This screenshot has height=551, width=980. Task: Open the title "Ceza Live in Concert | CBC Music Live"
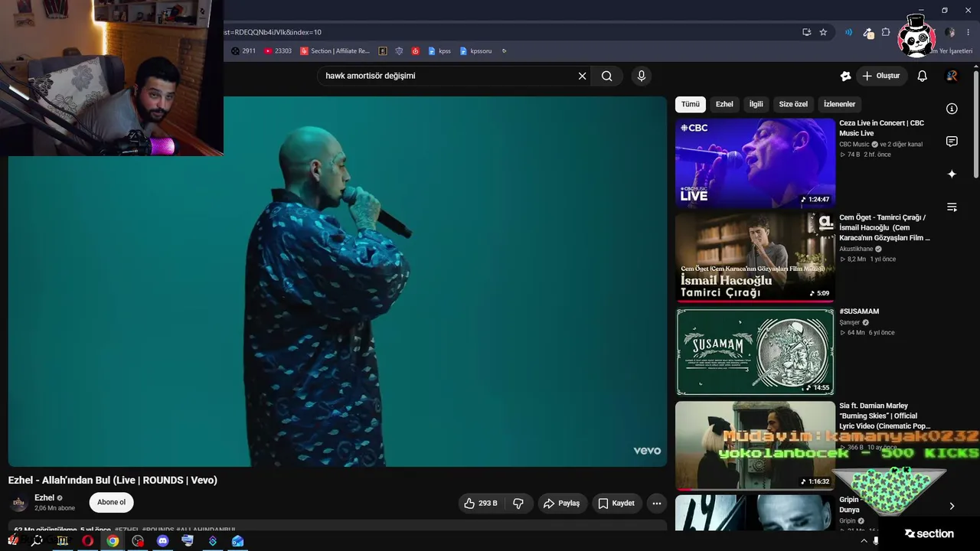(881, 128)
